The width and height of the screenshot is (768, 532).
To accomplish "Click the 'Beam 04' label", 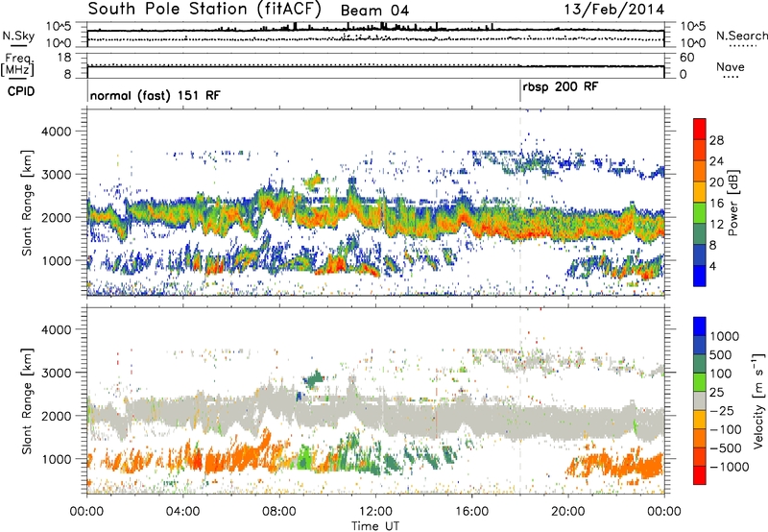I will 374,11.
